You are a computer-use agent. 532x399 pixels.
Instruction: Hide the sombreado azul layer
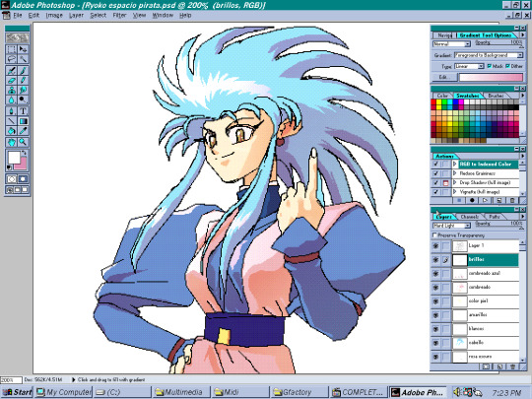click(x=436, y=274)
